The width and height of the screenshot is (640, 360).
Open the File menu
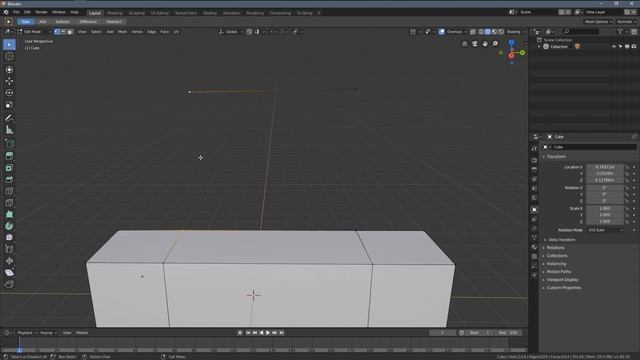(x=16, y=12)
